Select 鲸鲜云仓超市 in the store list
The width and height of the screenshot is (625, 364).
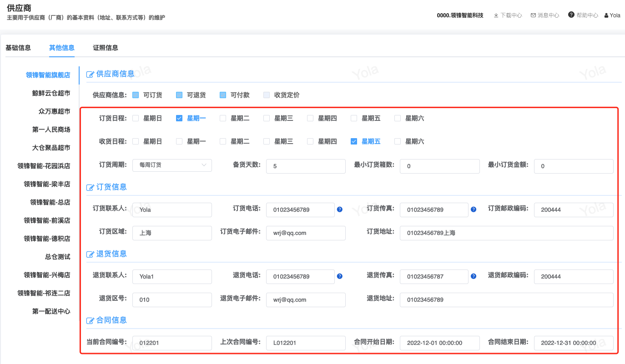(x=51, y=93)
